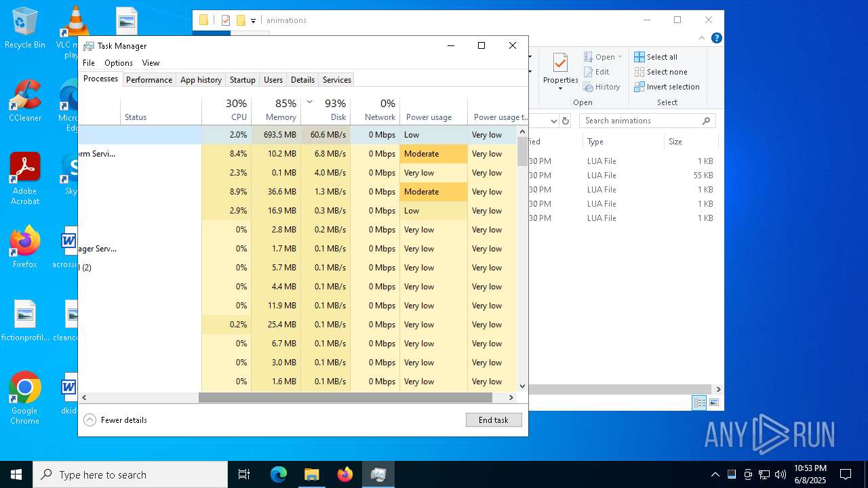Click the Windows Start button
Viewport: 868px width, 488px height.
tap(16, 474)
